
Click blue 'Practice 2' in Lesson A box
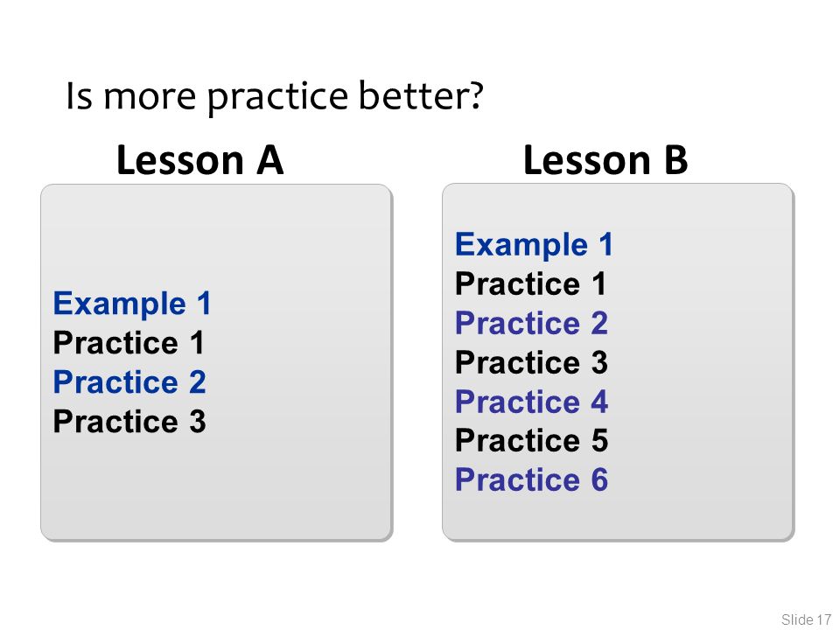tap(129, 382)
